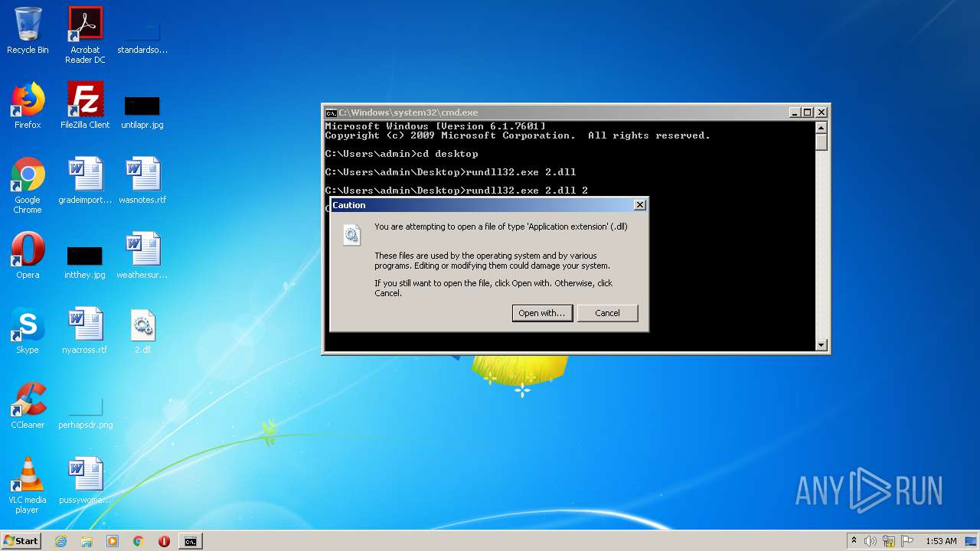Open Windows Media Player in taskbar
This screenshot has width=980, height=551.
pyautogui.click(x=113, y=541)
